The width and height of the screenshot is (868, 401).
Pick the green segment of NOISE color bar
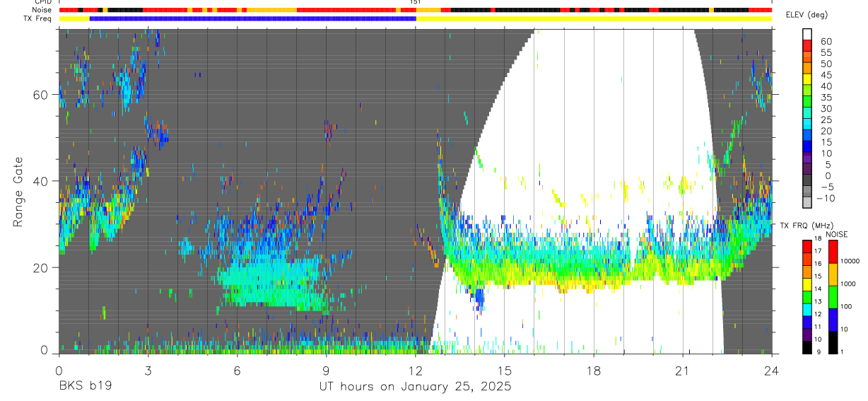point(832,297)
